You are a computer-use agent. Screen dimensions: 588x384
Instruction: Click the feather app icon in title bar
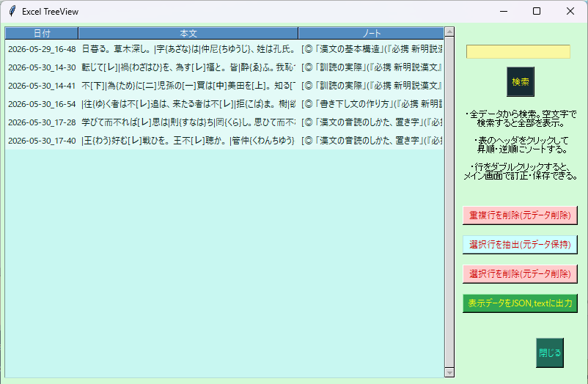(12, 11)
